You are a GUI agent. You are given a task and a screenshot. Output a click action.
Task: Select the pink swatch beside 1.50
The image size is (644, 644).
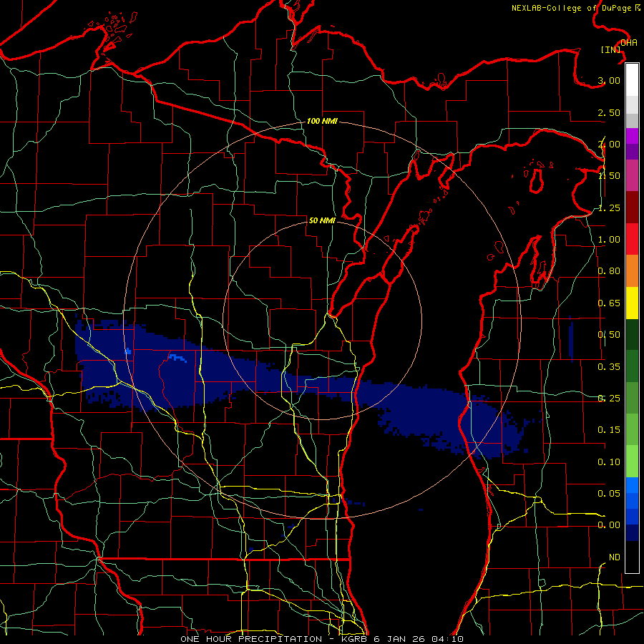tap(632, 175)
